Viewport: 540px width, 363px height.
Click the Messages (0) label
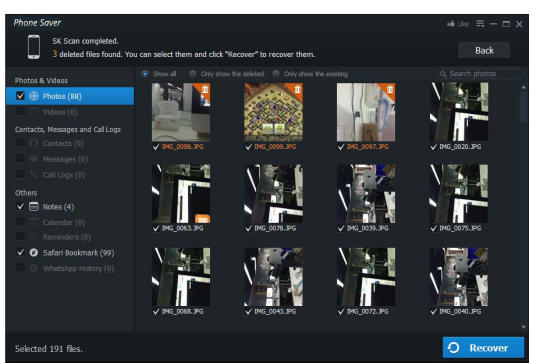tap(65, 159)
